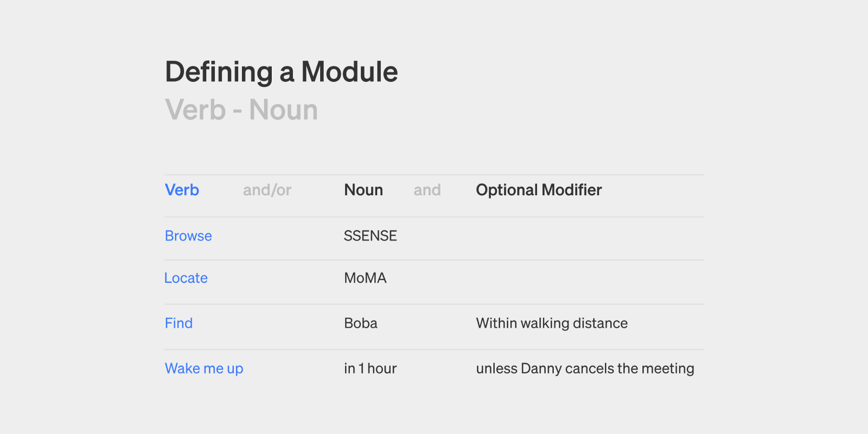
Task: Click the blue Browse verb link
Action: pyautogui.click(x=188, y=236)
